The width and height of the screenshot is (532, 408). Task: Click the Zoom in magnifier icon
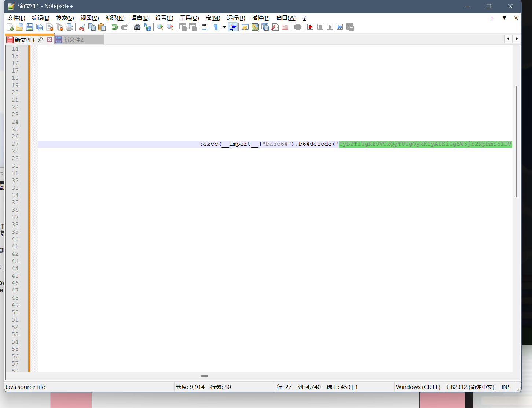point(160,27)
